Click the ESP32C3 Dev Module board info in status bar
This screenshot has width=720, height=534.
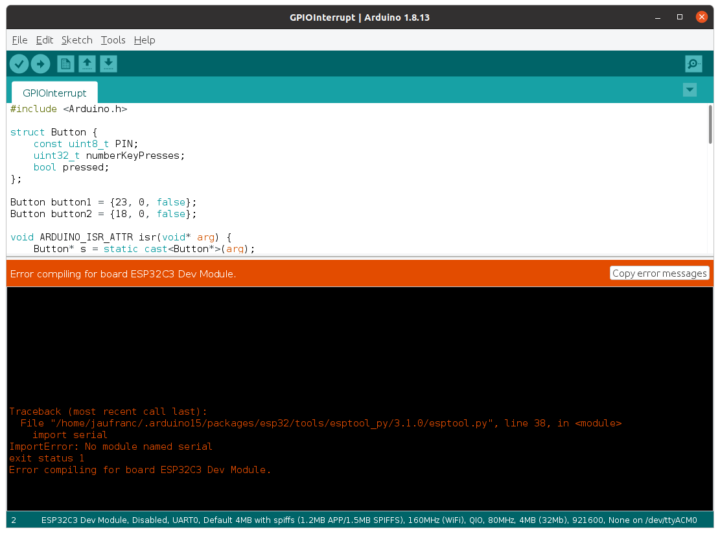pos(369,520)
